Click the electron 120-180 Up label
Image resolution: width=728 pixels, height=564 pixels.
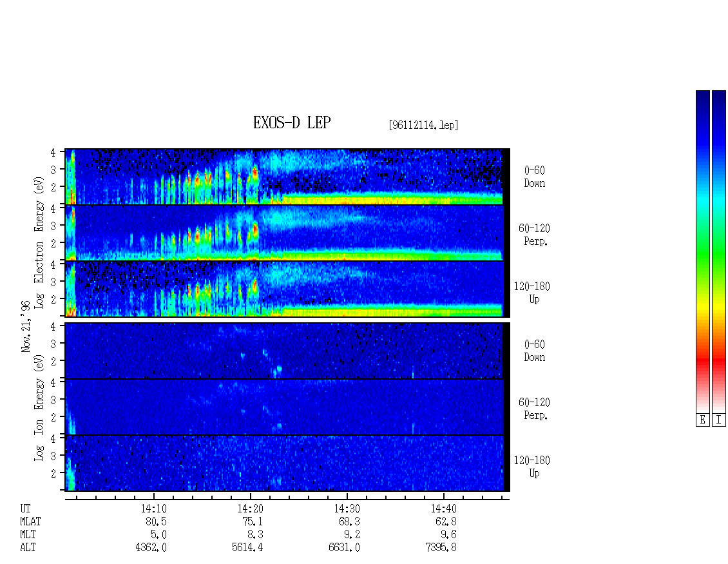coord(532,293)
